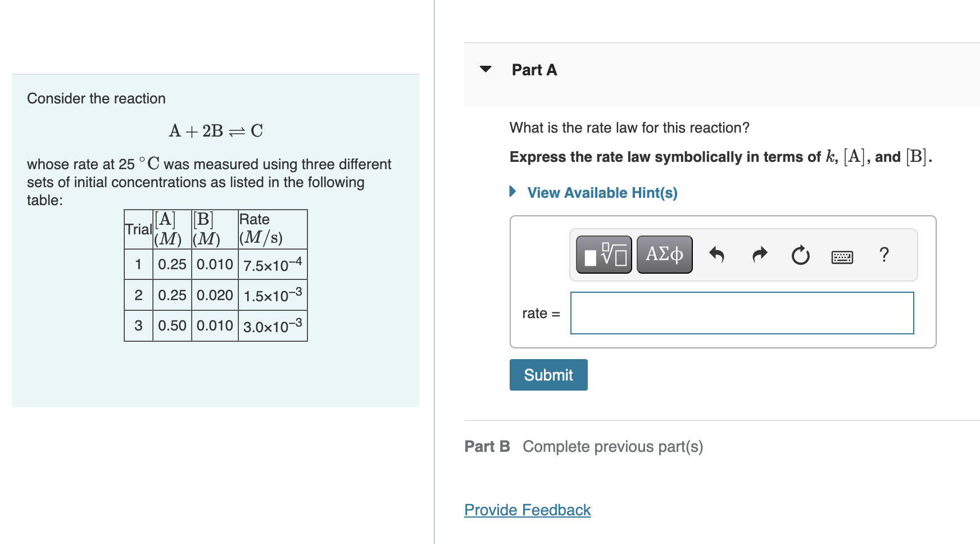This screenshot has width=980, height=544.
Task: Click inside the rate equation answer box
Action: pyautogui.click(x=742, y=313)
